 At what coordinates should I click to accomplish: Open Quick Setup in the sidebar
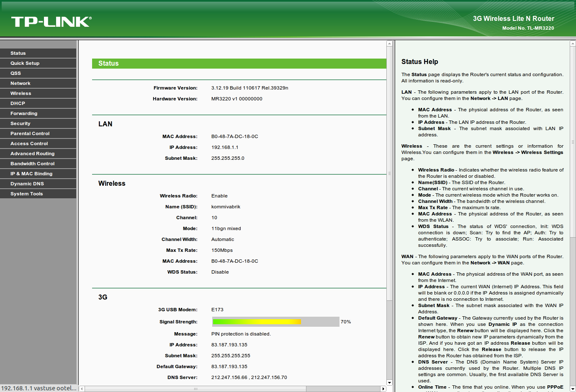coord(38,63)
